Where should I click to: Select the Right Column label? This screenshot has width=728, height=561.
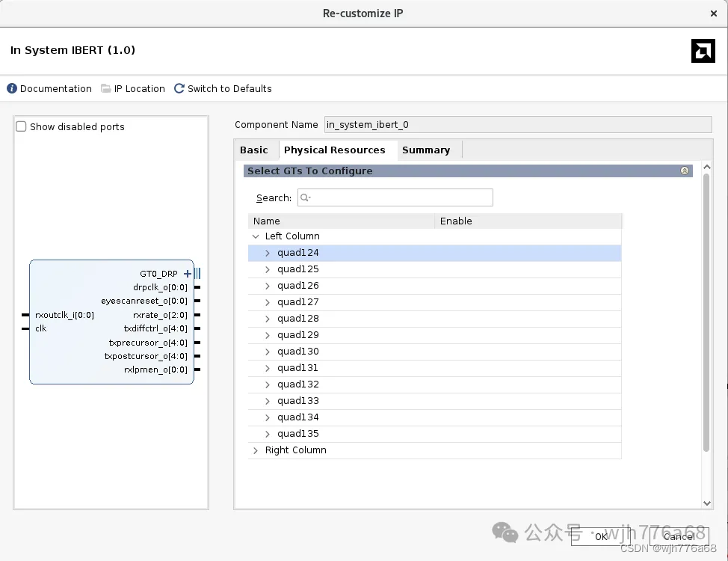pos(296,450)
